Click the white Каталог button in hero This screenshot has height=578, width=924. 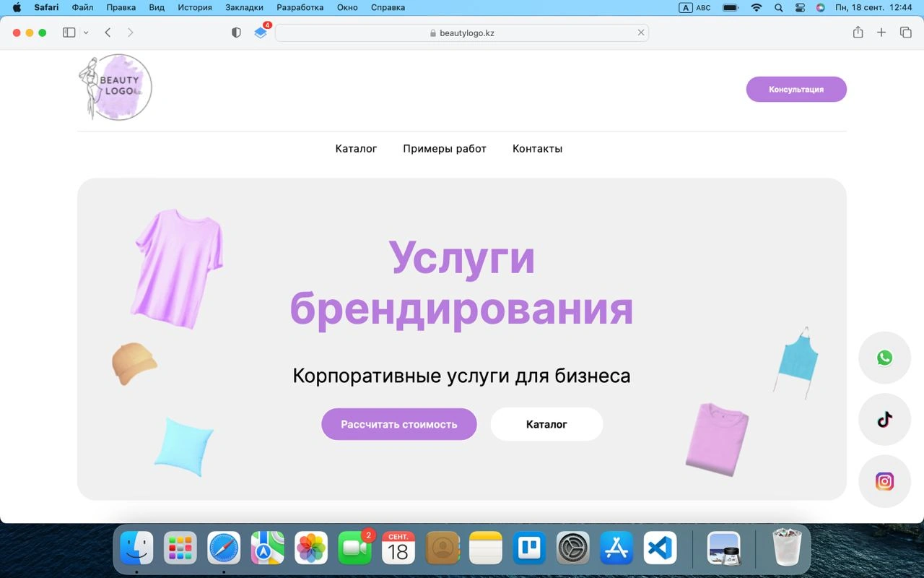tap(546, 424)
